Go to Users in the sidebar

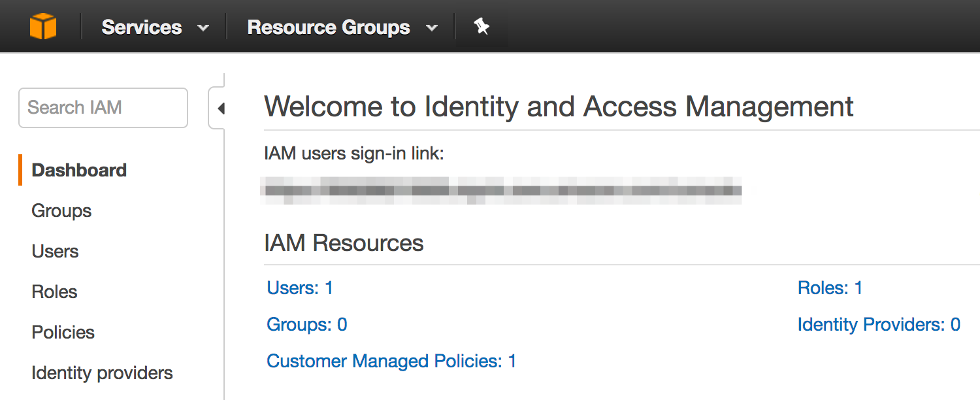[x=55, y=251]
